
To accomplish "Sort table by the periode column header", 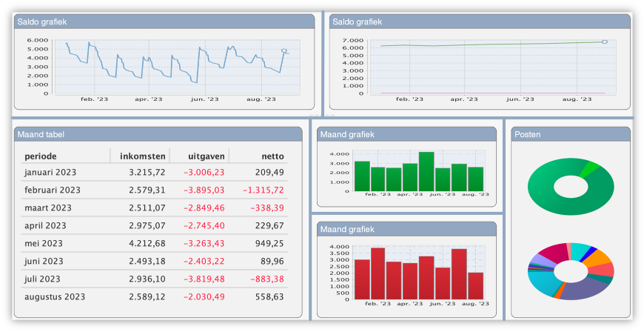I will [x=41, y=156].
